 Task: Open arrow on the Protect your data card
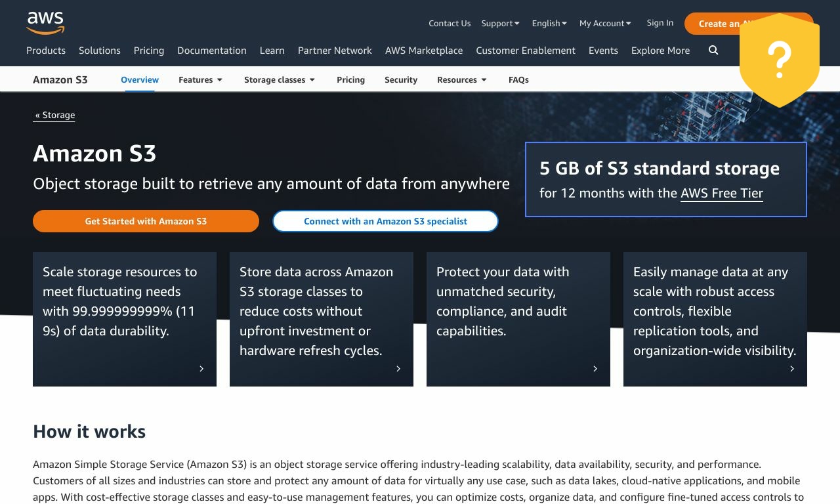(595, 369)
